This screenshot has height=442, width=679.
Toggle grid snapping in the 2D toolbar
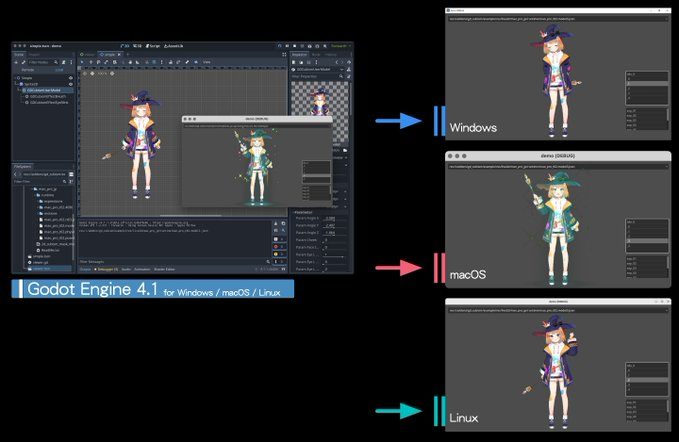coord(154,62)
